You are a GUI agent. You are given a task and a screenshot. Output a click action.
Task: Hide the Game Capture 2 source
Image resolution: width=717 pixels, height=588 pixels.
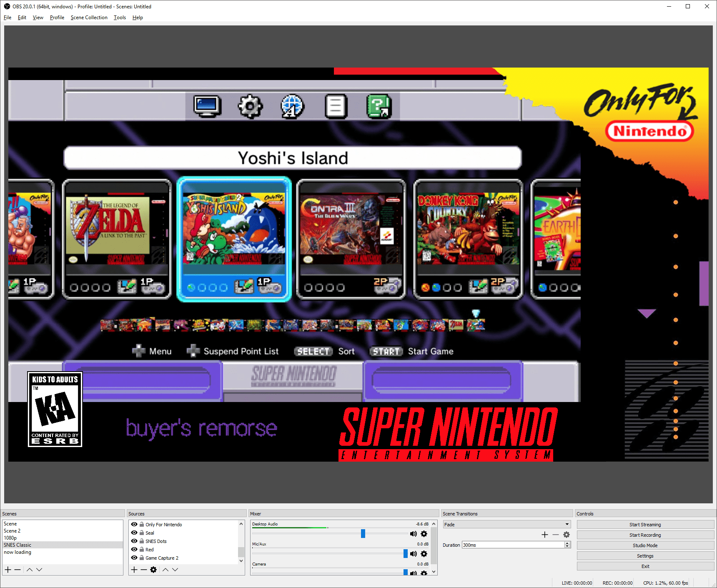pos(134,558)
